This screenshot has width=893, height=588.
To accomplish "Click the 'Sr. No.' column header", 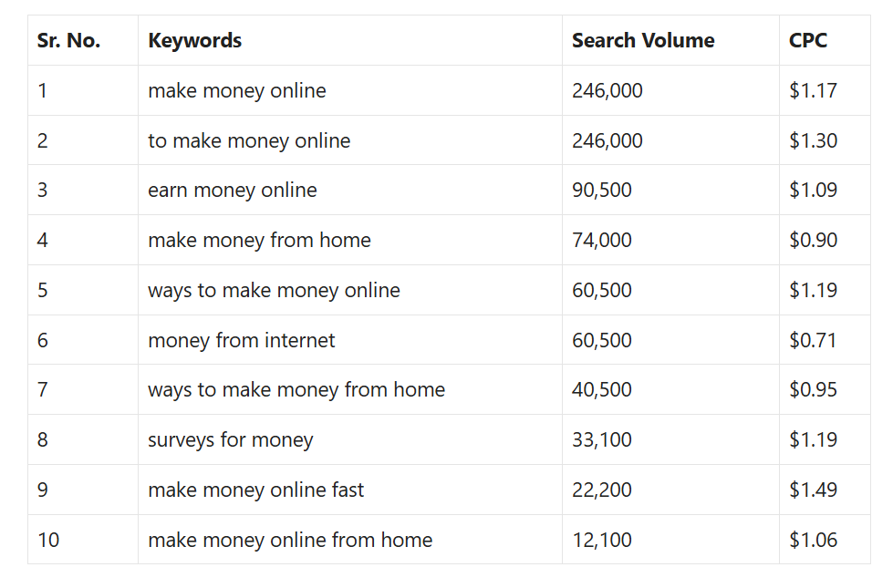I will pos(68,41).
